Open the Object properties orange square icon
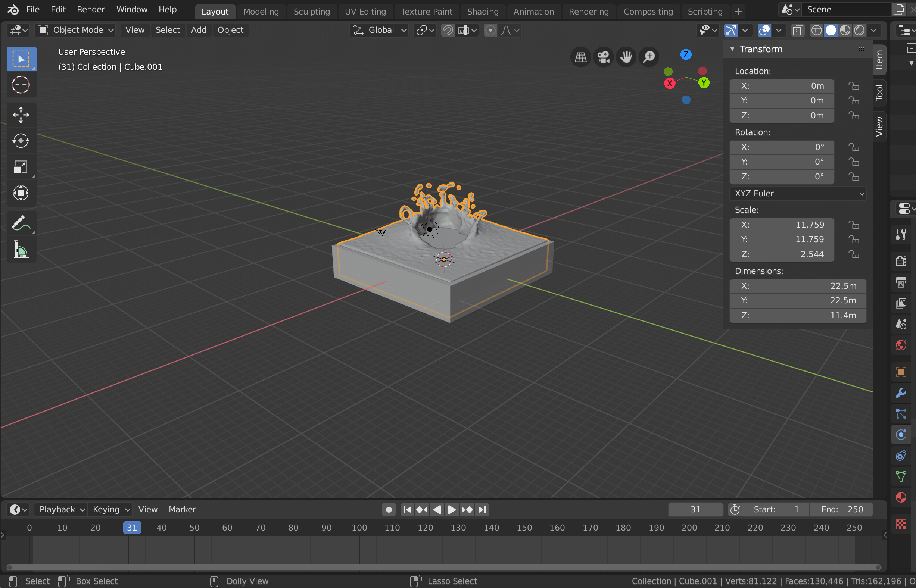Image resolution: width=916 pixels, height=588 pixels. [x=901, y=372]
